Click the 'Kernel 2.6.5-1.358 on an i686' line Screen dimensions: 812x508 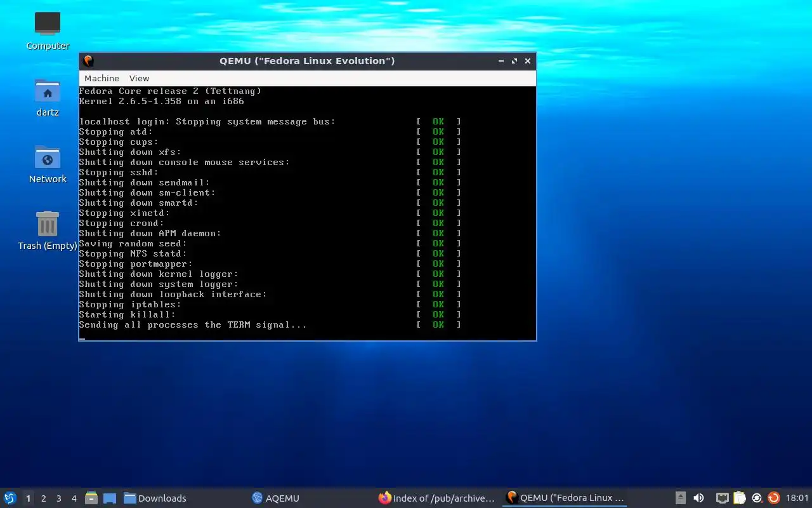coord(161,101)
